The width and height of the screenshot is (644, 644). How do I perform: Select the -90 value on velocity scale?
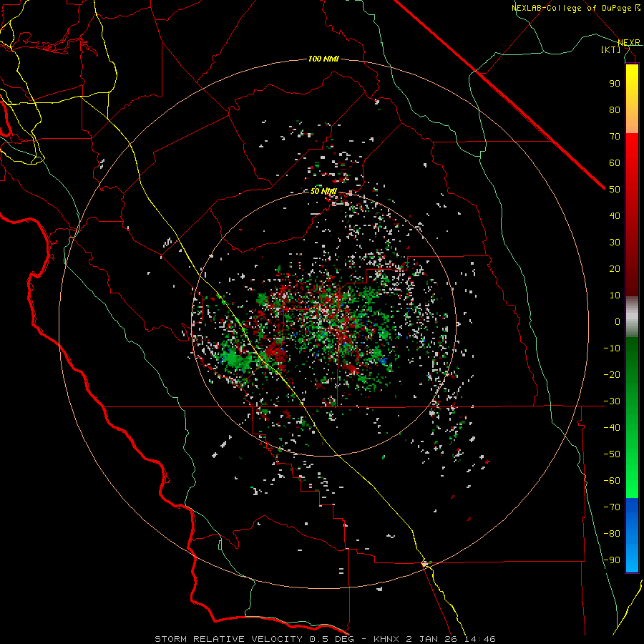(612, 560)
